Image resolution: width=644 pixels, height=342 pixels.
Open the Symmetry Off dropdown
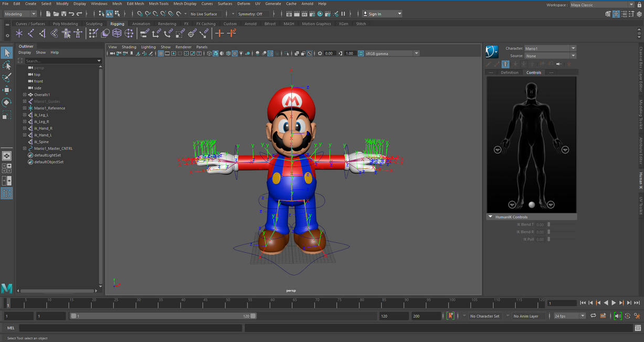pyautogui.click(x=253, y=14)
